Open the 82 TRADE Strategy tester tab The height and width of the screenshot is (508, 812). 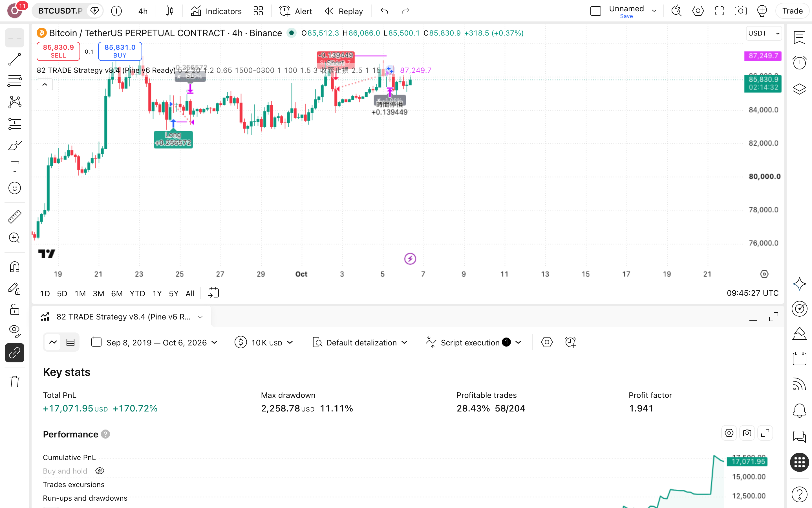pos(121,316)
